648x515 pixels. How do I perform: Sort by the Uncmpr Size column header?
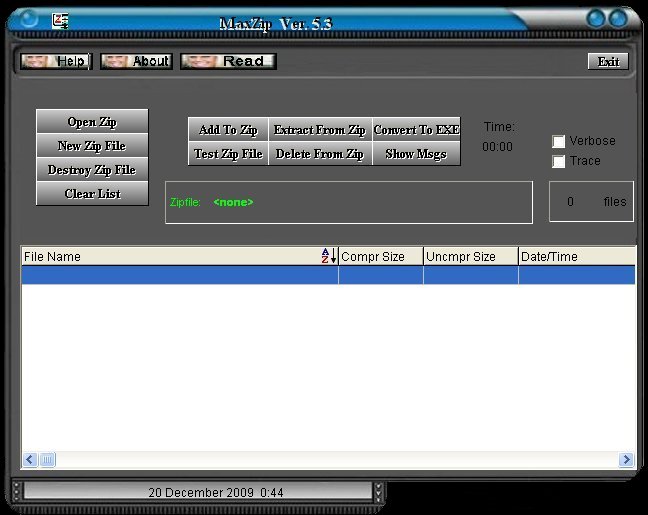(470, 257)
